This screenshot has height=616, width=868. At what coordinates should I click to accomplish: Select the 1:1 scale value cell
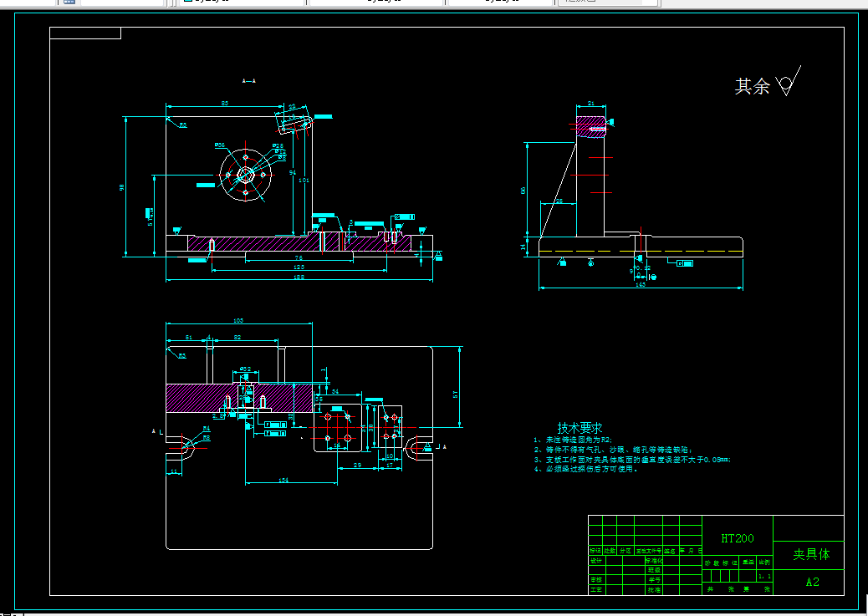[x=764, y=576]
